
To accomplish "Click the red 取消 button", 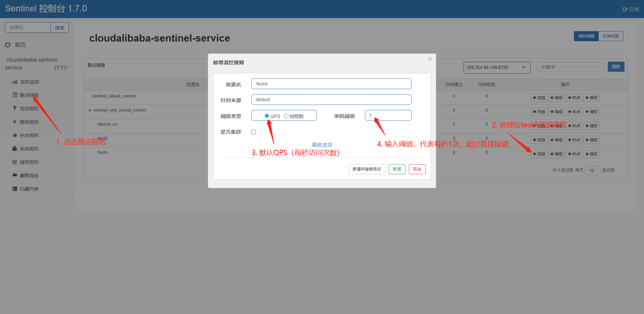I will click(417, 169).
